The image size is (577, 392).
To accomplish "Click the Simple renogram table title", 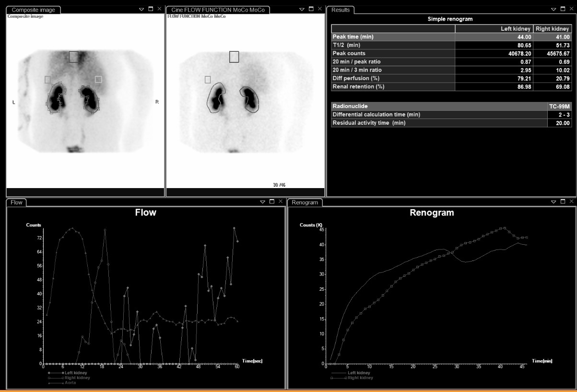I will (450, 19).
